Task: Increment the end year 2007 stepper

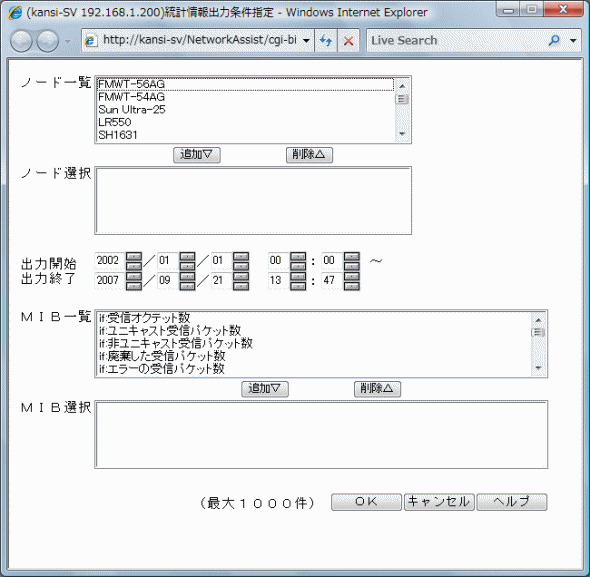Action: (x=134, y=277)
